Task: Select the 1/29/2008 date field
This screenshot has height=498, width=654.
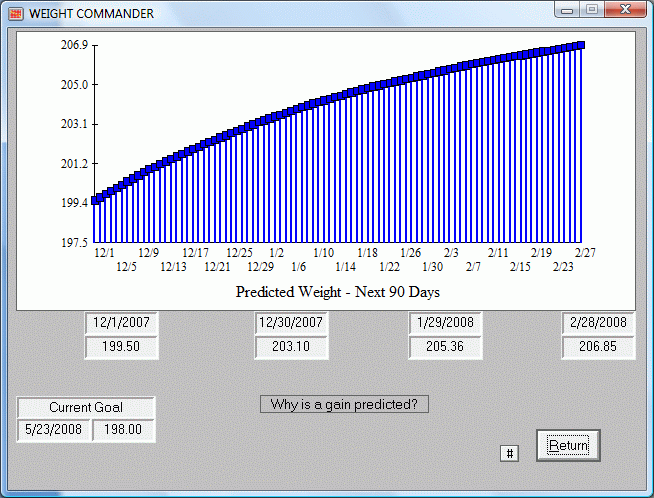Action: point(445,323)
